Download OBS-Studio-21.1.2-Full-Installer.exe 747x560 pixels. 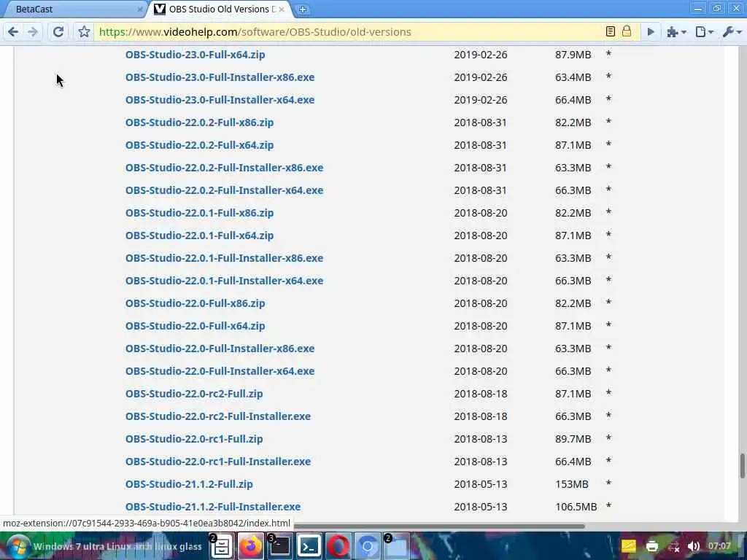click(213, 507)
